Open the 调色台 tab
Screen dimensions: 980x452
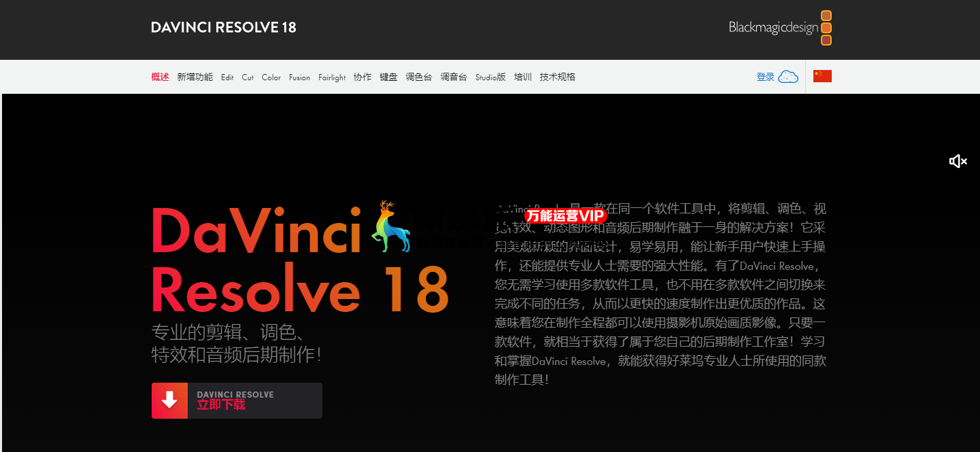click(419, 77)
